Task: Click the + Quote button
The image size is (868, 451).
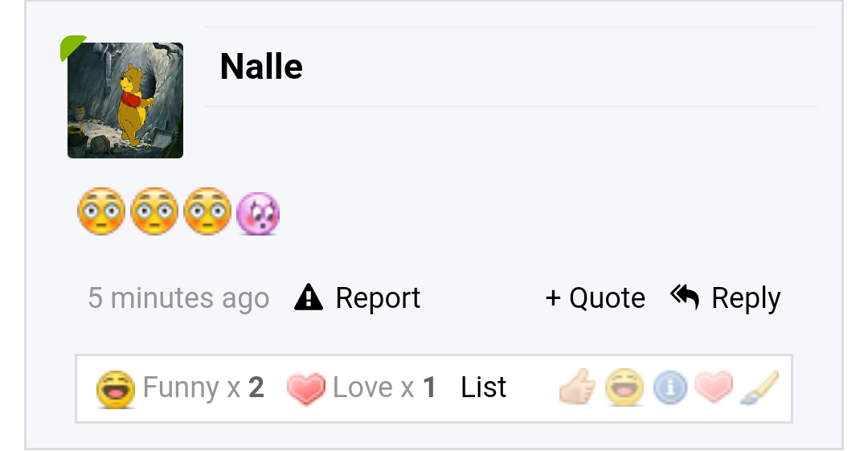Action: [x=595, y=298]
